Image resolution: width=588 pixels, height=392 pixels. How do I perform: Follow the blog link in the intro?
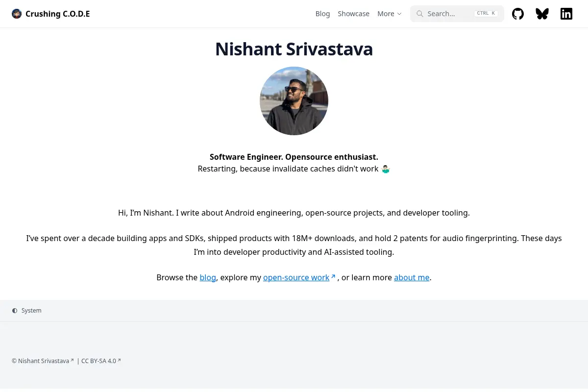(208, 277)
